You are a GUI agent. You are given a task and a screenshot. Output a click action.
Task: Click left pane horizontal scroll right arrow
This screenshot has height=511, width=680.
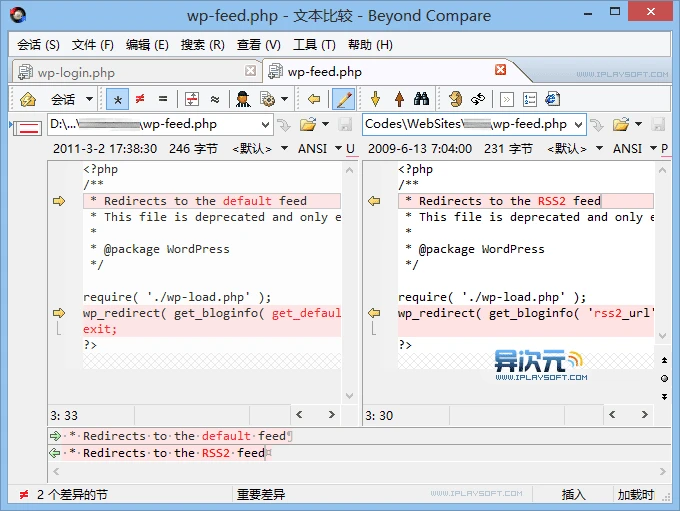(332, 415)
